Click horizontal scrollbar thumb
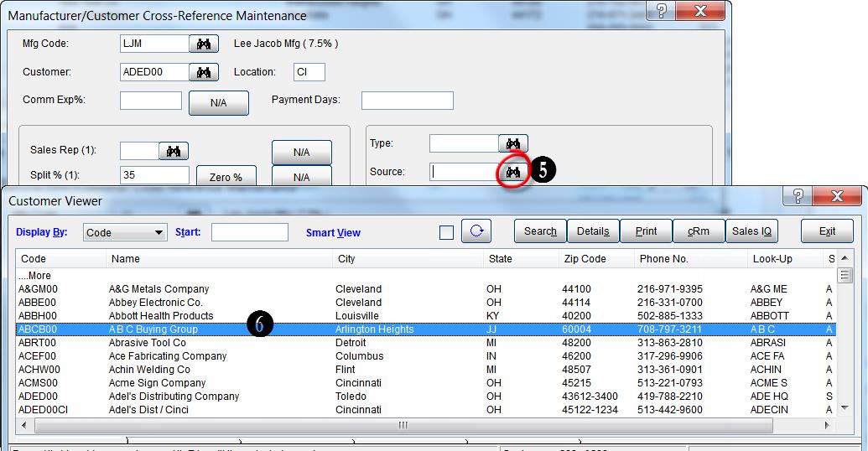This screenshot has height=451, width=868. point(403,425)
